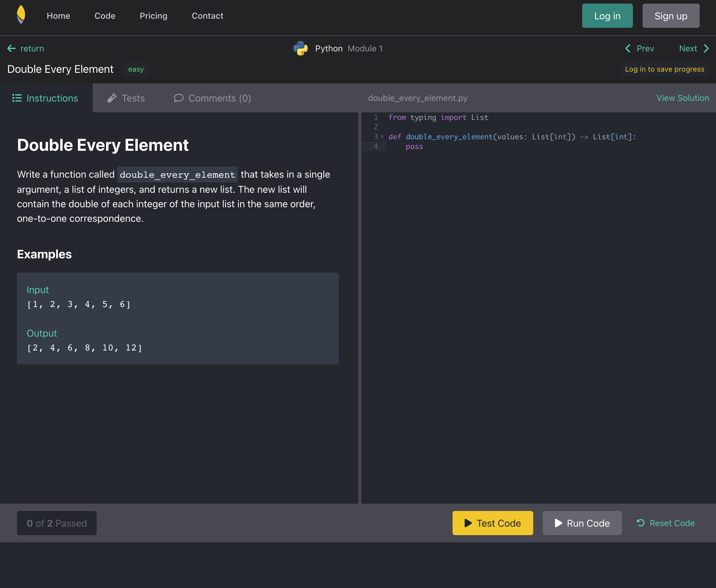The width and height of the screenshot is (716, 588).
Task: Click the output list [2, 4, 6, 8, 10, 12]
Action: [84, 347]
